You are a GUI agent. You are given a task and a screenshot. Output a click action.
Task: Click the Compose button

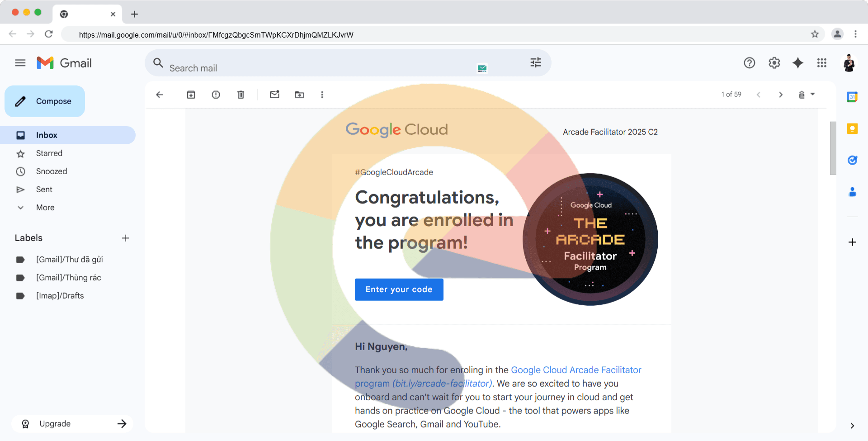45,101
